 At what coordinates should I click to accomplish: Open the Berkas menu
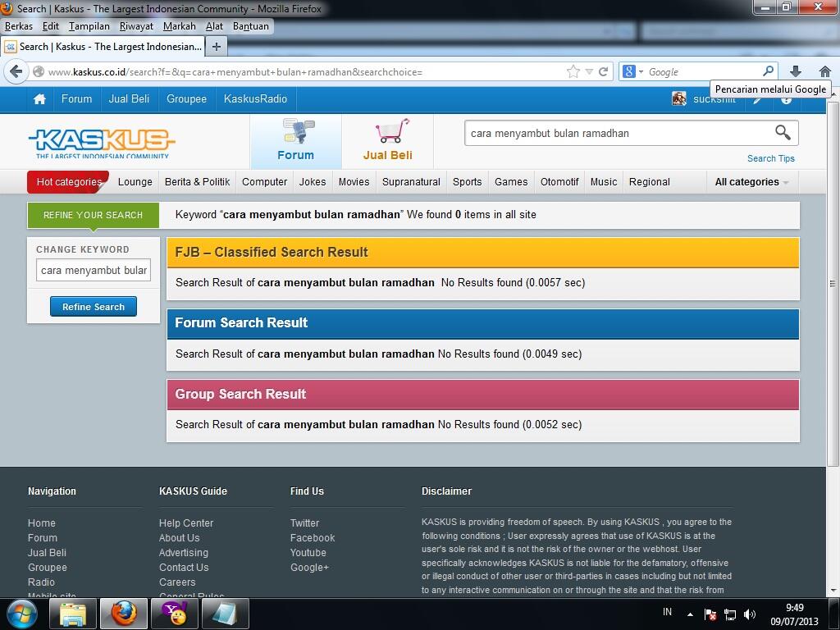tap(19, 26)
